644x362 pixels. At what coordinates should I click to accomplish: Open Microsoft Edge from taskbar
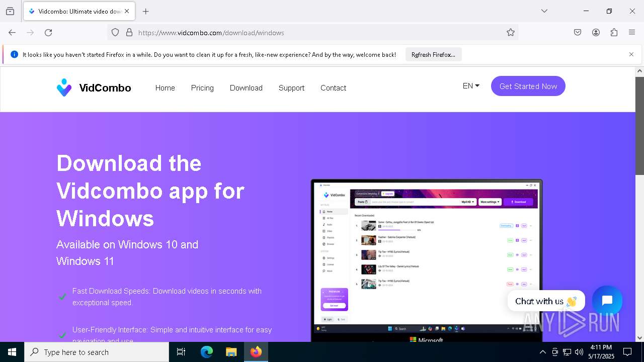tap(207, 352)
